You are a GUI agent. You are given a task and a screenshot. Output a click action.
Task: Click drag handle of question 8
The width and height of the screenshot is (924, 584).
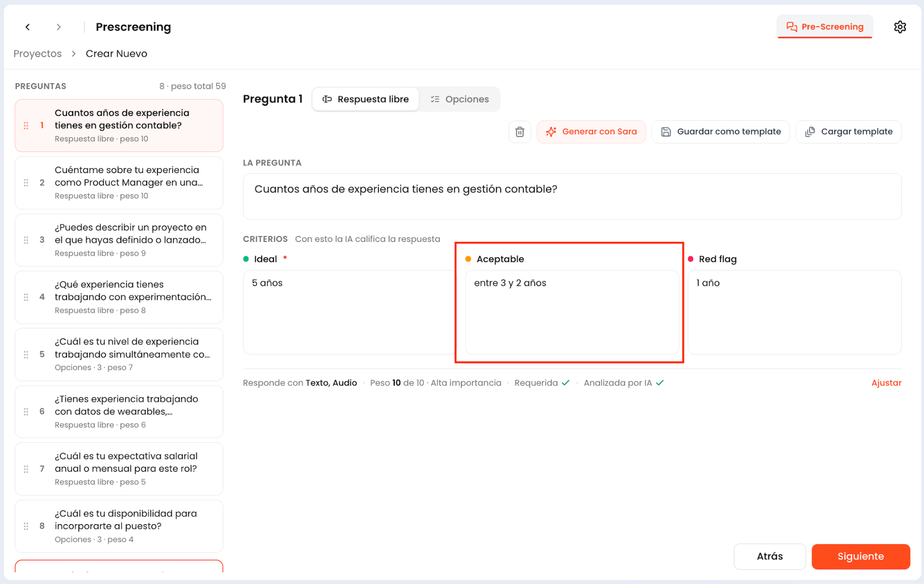(26, 526)
